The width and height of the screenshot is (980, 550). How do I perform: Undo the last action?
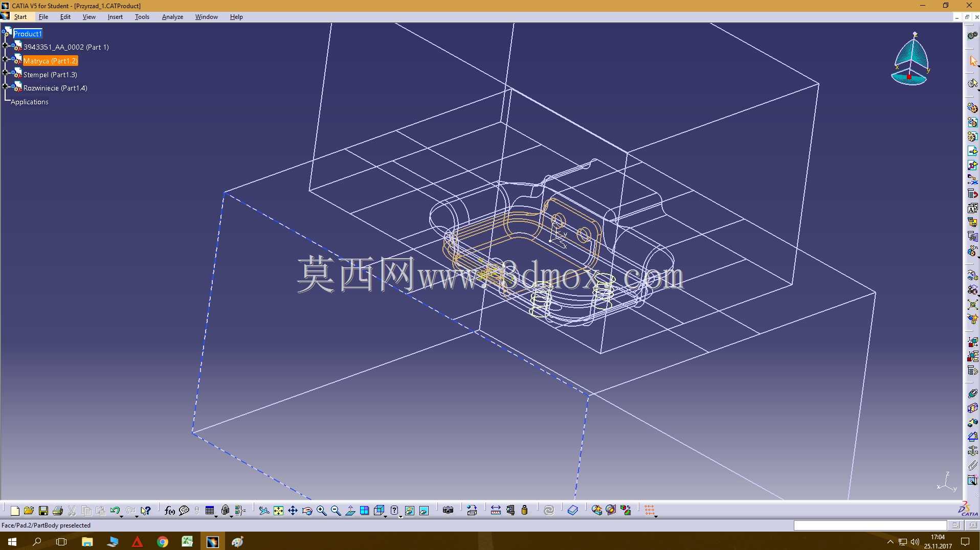click(x=115, y=510)
